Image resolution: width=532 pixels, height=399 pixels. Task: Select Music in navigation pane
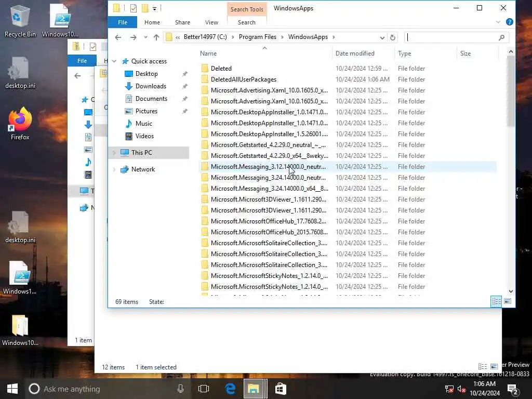(143, 124)
